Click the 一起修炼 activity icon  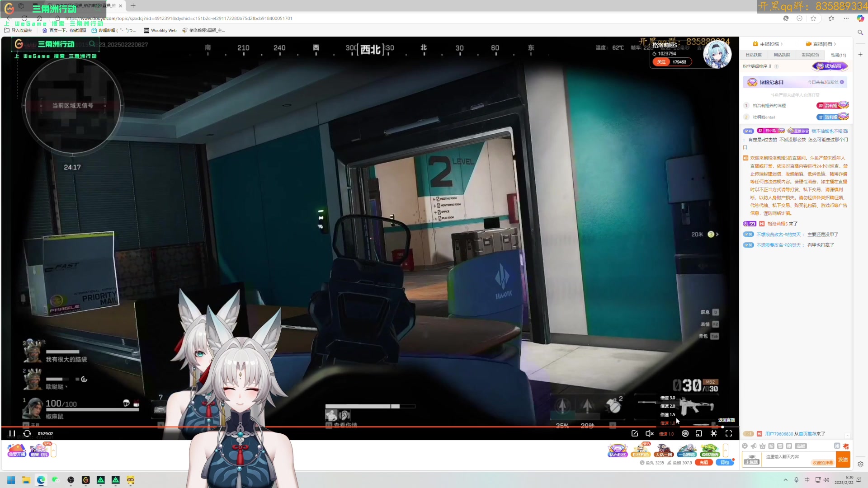coord(686,450)
